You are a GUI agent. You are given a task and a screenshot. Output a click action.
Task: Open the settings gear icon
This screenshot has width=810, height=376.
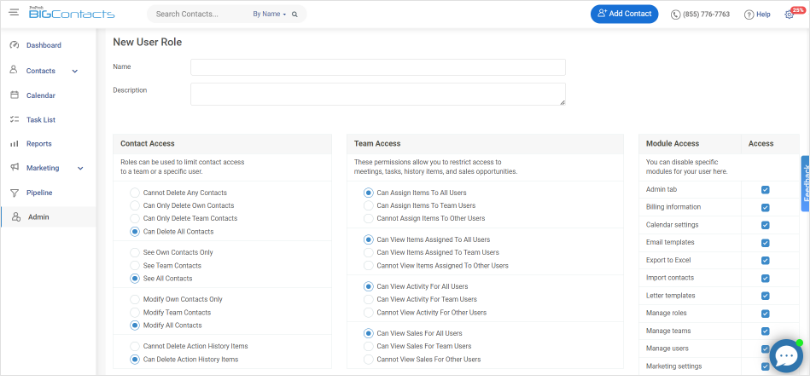coord(789,14)
